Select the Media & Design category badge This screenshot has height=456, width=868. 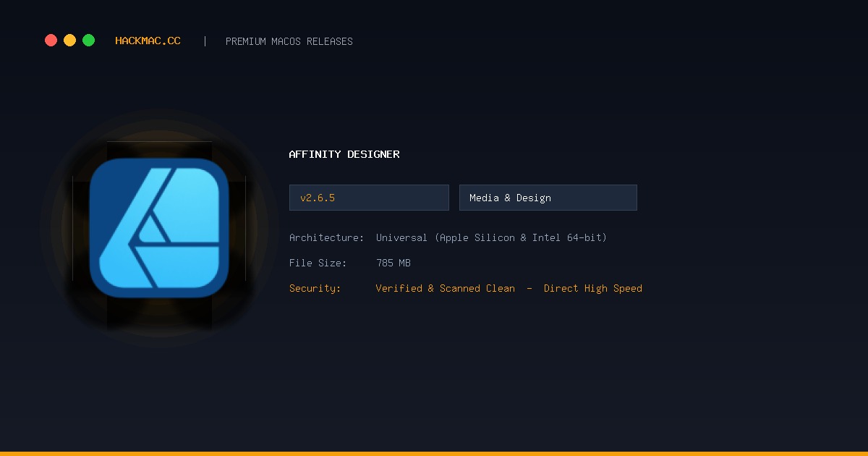pyautogui.click(x=548, y=198)
